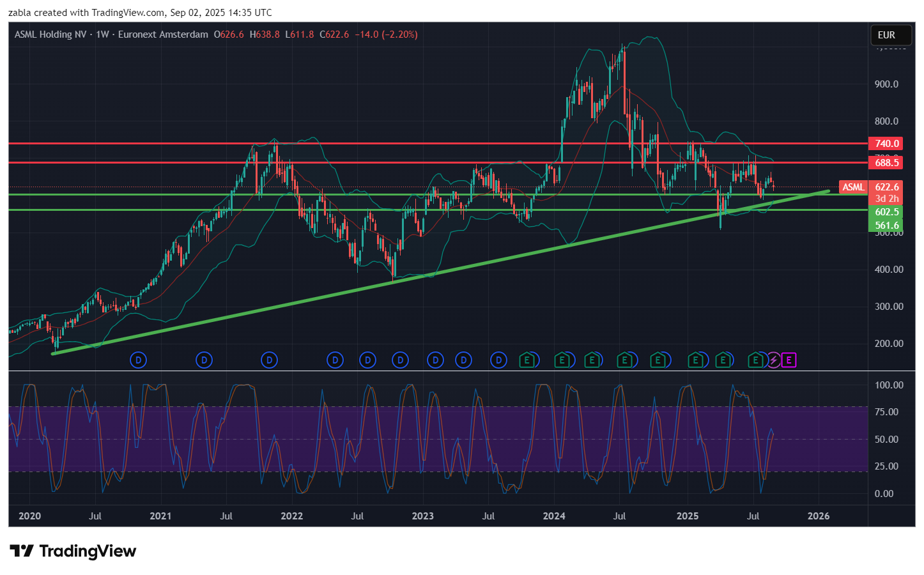Screen dimensions: 924x575
Task: Click the earnings E marker above Jul 2024
Action: 624,360
